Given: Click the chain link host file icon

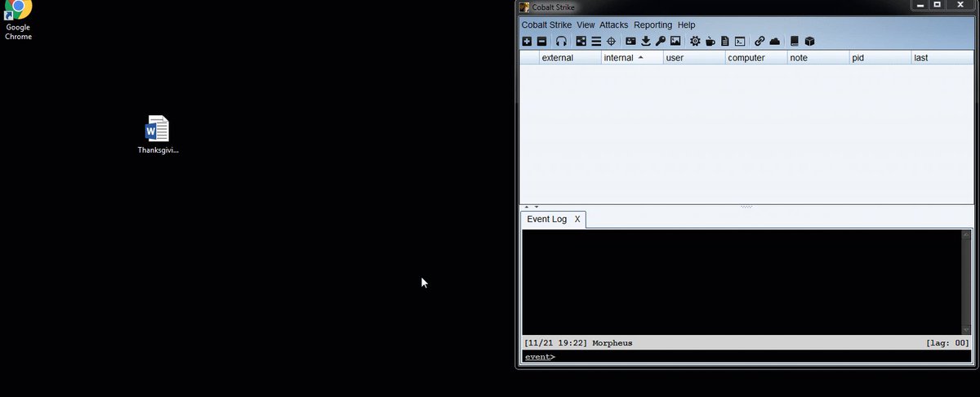Looking at the screenshot, I should [x=759, y=41].
